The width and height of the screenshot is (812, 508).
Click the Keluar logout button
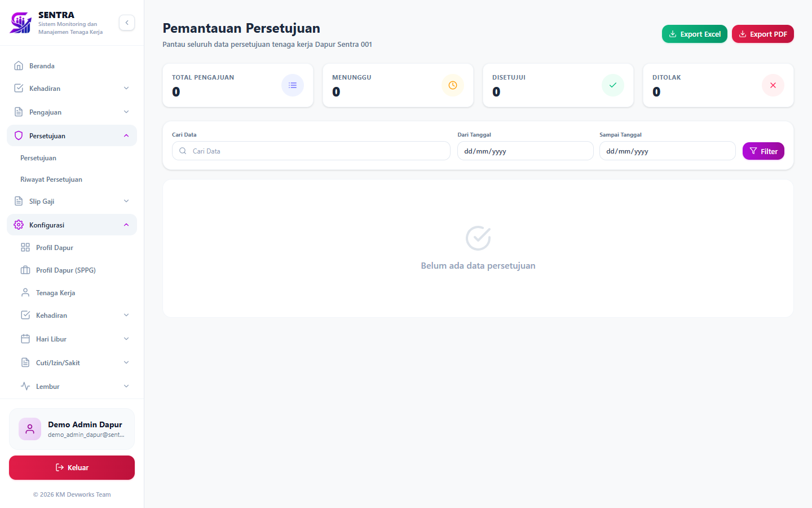(x=72, y=467)
